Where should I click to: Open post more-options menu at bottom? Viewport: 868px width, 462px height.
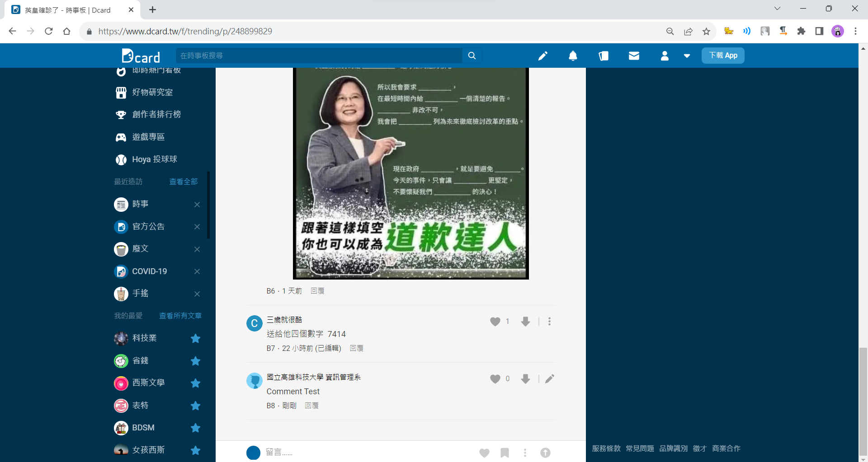(525, 453)
